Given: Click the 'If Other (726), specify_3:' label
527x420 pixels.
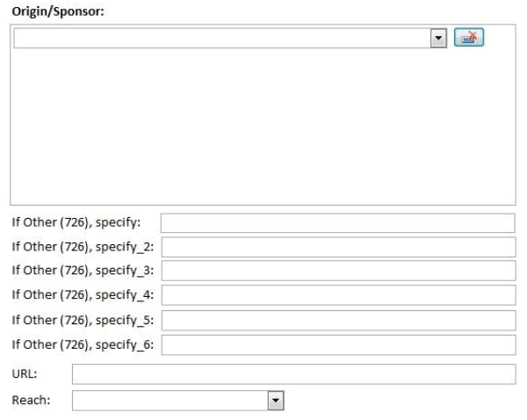Looking at the screenshot, I should pos(83,271).
